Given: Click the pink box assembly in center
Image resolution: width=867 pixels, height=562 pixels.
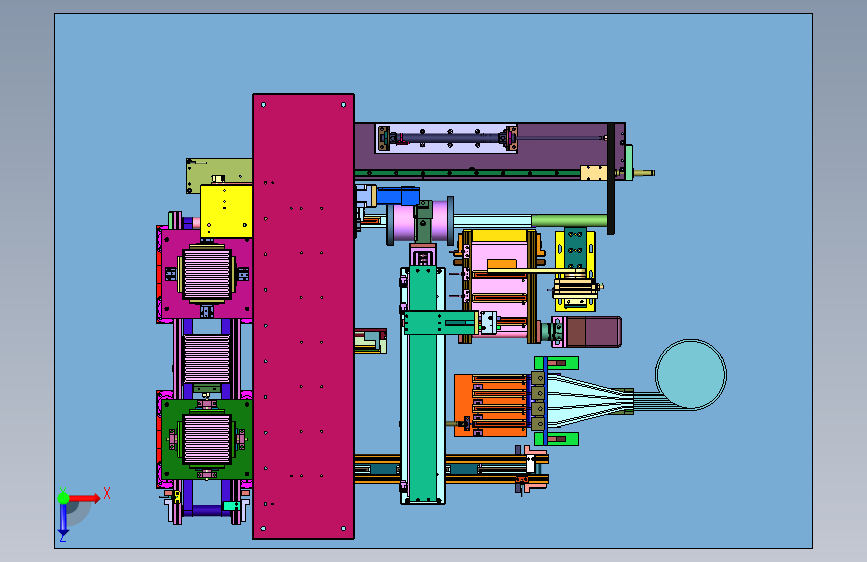Looking at the screenshot, I should 499,285.
